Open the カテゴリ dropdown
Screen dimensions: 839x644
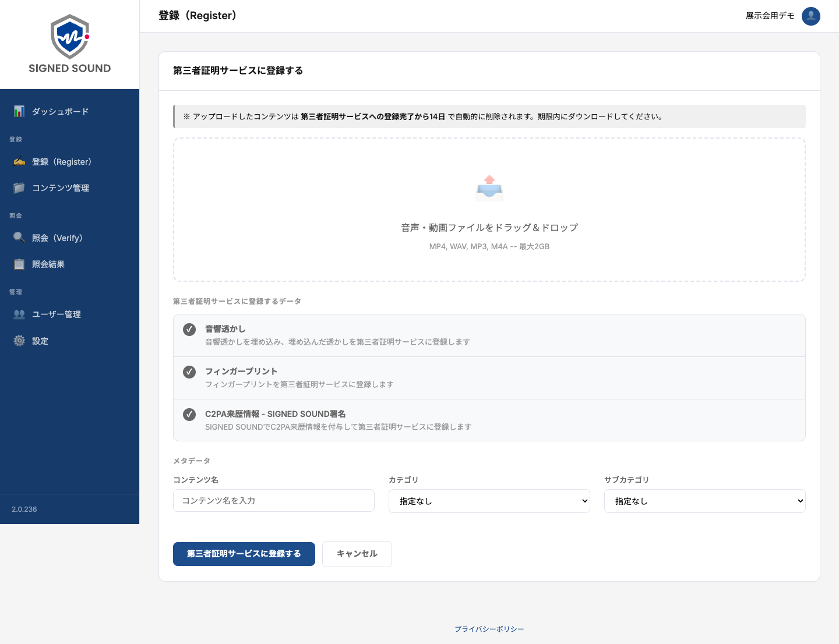pyautogui.click(x=489, y=501)
